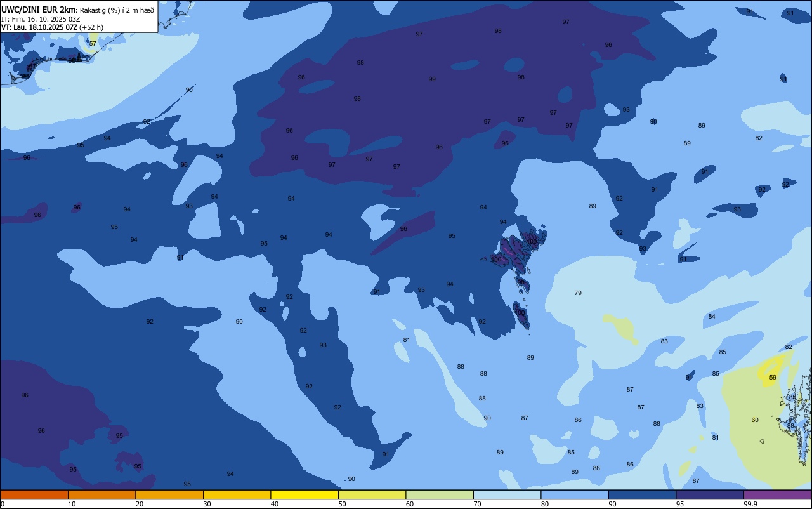This screenshot has height=509, width=812.
Task: Select the '84' humidity value on the map
Action: 712,317
